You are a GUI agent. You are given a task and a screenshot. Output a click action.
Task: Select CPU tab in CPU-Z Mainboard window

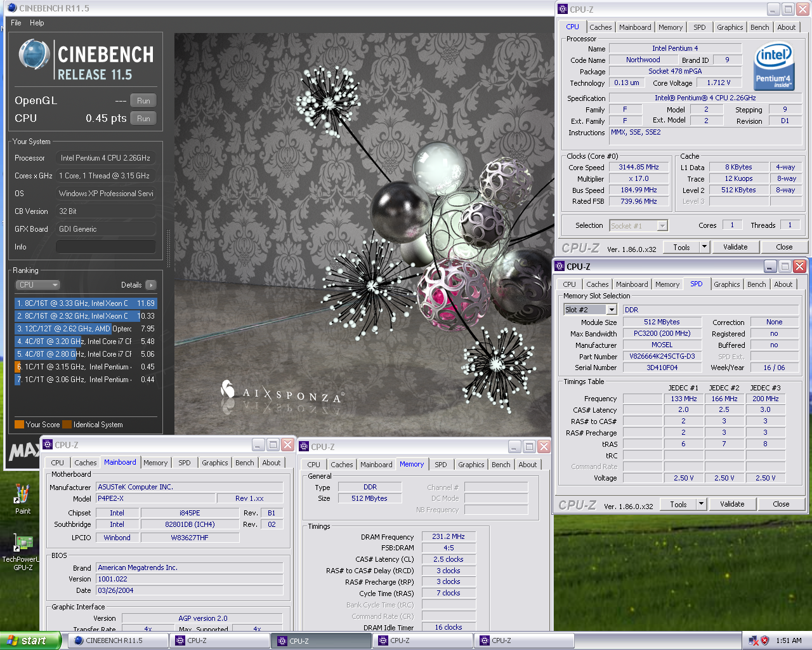click(x=57, y=463)
